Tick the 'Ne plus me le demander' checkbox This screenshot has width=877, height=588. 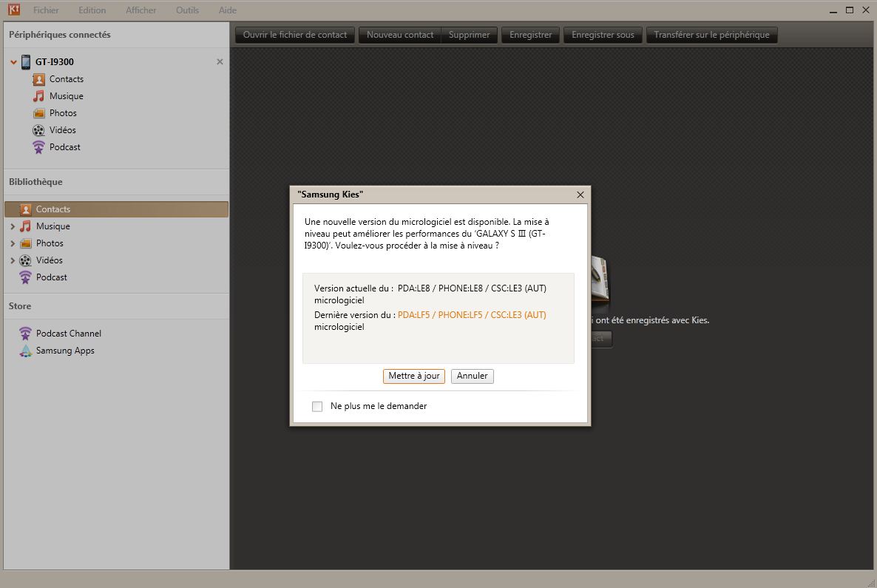click(x=317, y=406)
